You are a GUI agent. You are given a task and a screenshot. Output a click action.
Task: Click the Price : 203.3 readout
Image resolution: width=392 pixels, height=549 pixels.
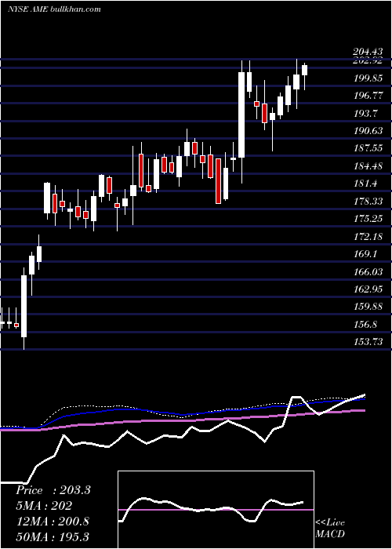pyautogui.click(x=53, y=490)
